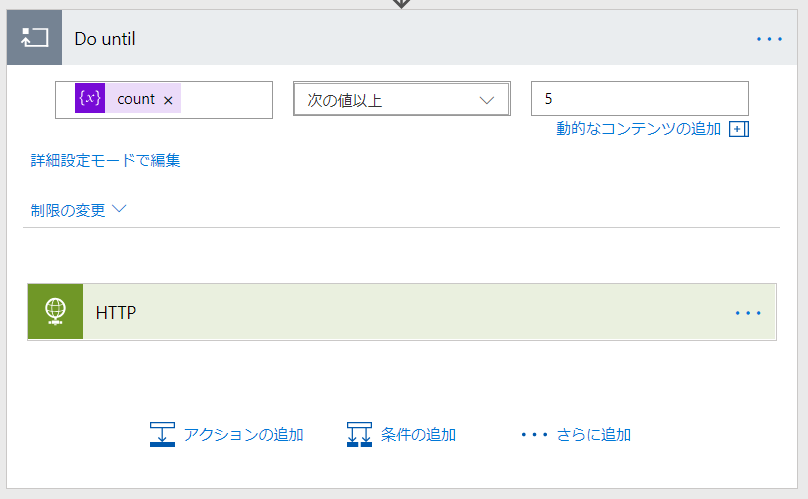
Task: Open the HTTP action ellipsis menu
Action: point(748,313)
